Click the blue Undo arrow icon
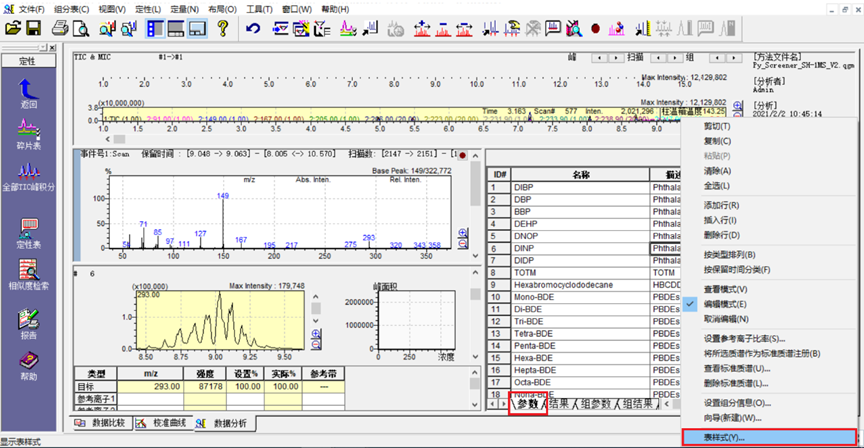The image size is (864, 448). pyautogui.click(x=253, y=29)
